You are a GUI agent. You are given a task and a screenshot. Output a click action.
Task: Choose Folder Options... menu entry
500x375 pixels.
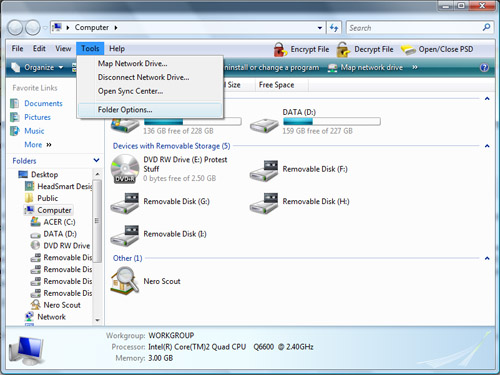tap(150, 110)
